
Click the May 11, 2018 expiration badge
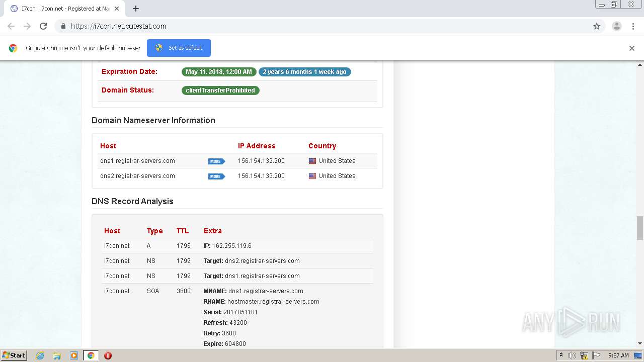219,72
